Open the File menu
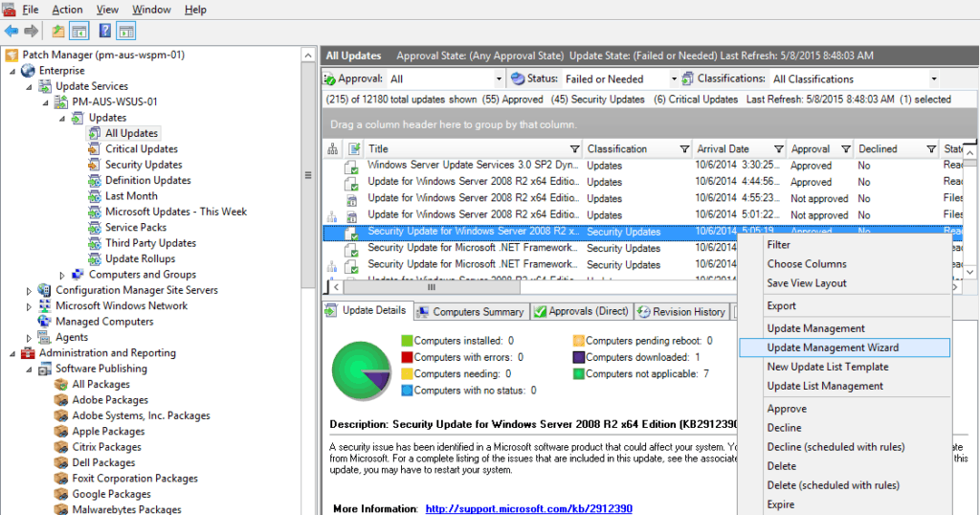 coord(30,10)
